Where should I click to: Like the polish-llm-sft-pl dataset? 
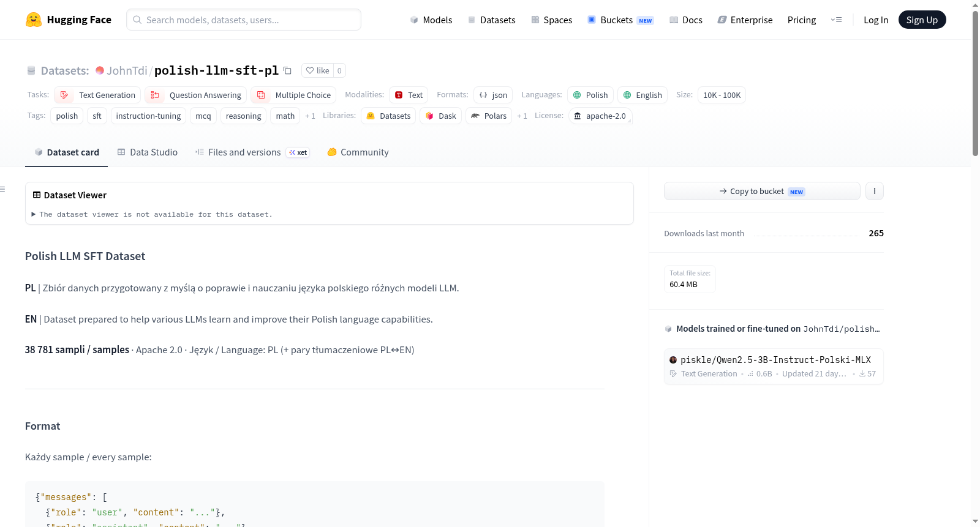coord(318,70)
